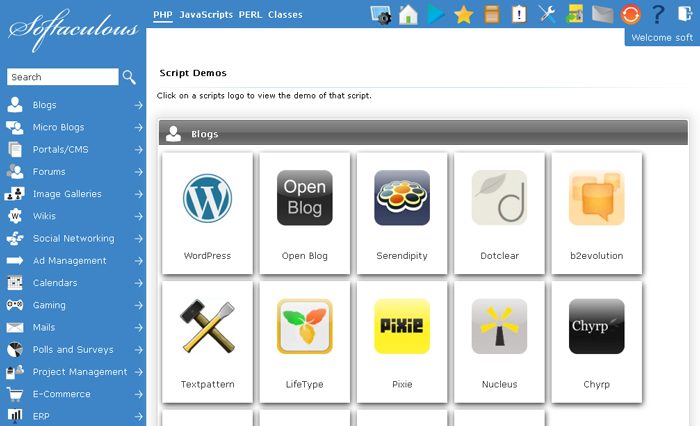This screenshot has width=700, height=426.
Task: Open the brown box installations icon
Action: click(x=492, y=14)
